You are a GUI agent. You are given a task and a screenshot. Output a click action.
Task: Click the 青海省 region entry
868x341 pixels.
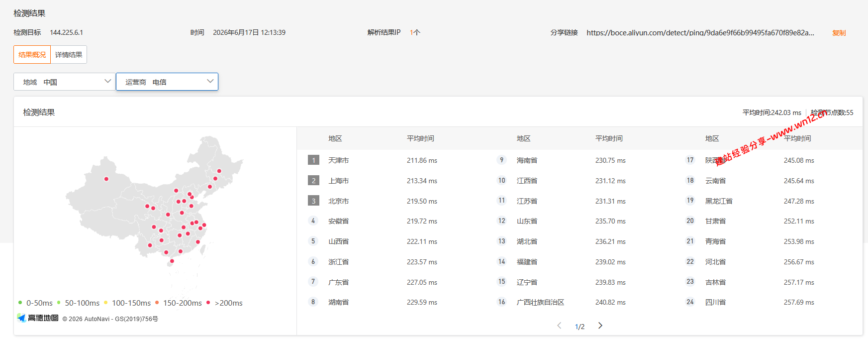tap(715, 241)
